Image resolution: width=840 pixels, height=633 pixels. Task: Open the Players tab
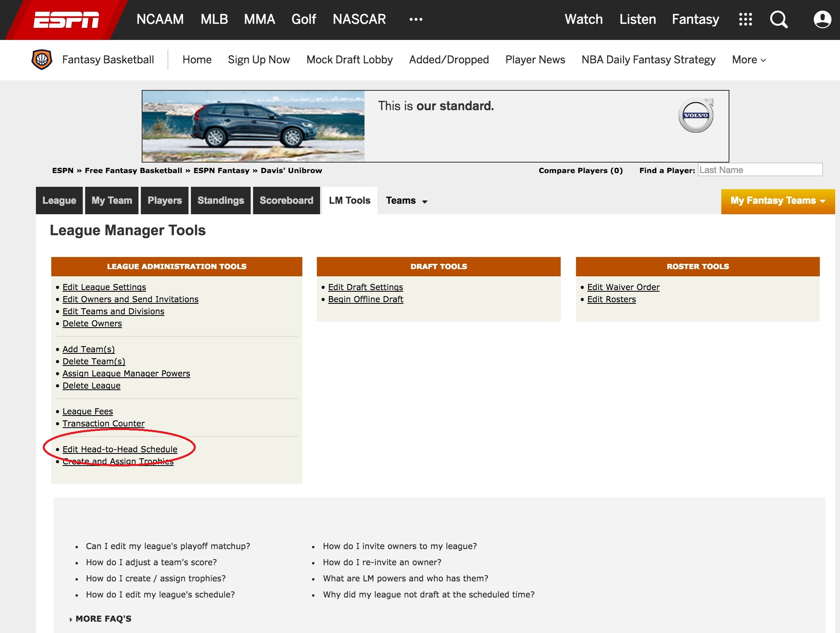(165, 201)
